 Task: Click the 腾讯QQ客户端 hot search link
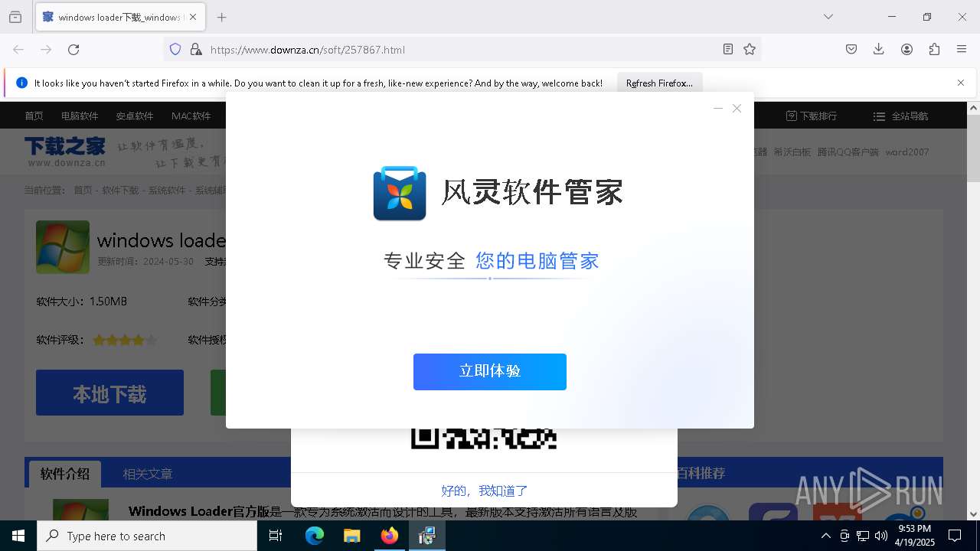click(x=848, y=152)
